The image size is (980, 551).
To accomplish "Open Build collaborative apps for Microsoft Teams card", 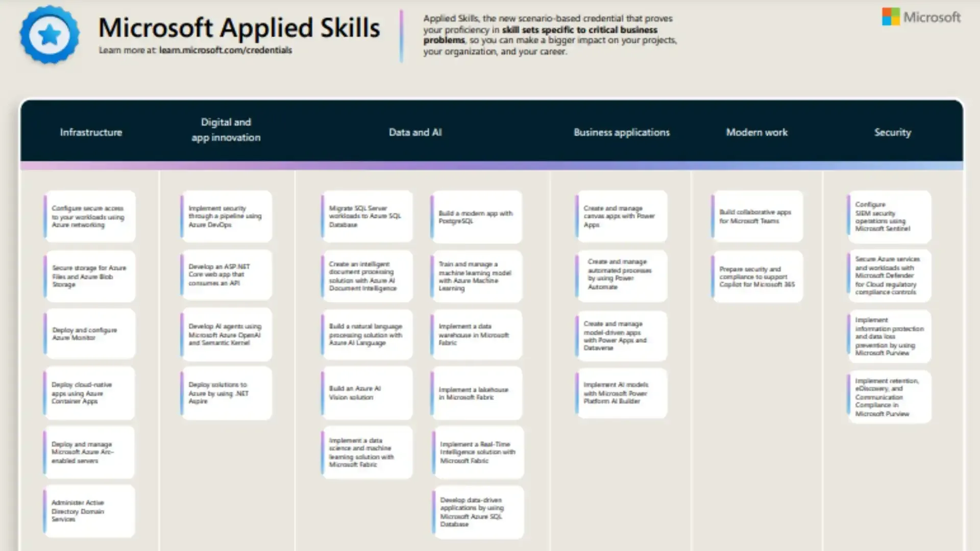I will coord(757,216).
